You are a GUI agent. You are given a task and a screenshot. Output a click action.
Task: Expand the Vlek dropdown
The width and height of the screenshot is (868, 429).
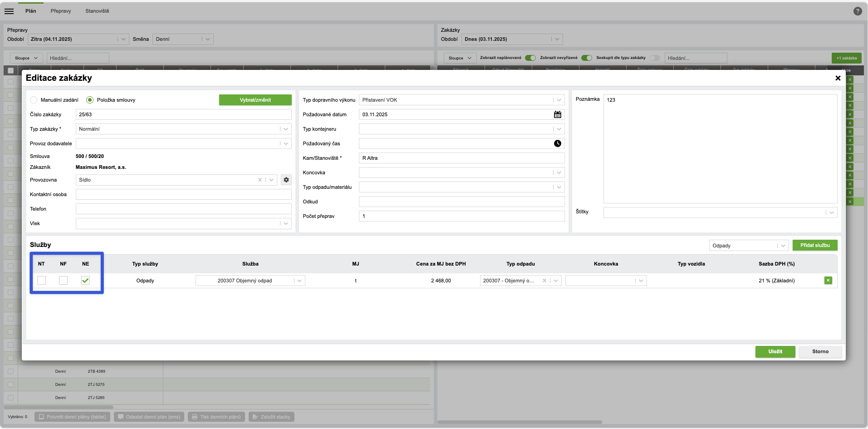point(286,223)
